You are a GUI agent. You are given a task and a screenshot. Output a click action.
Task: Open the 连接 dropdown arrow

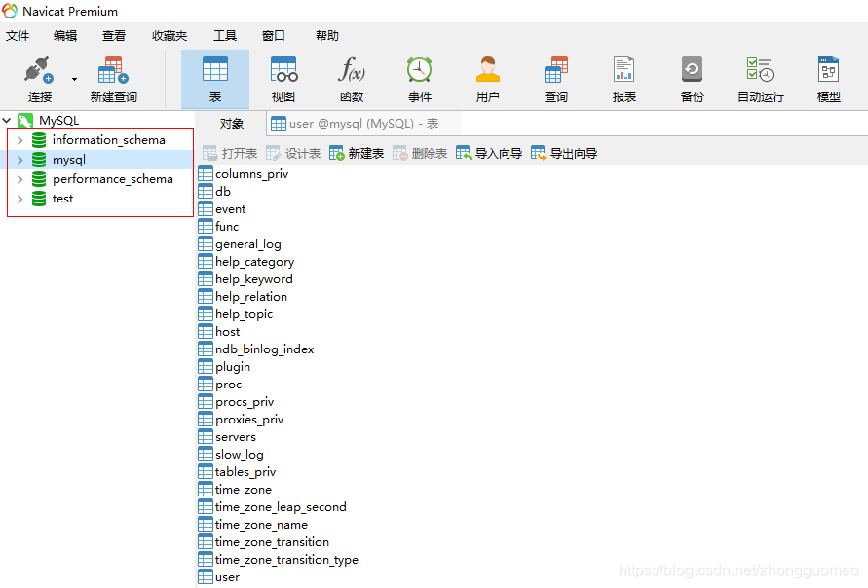coord(74,79)
